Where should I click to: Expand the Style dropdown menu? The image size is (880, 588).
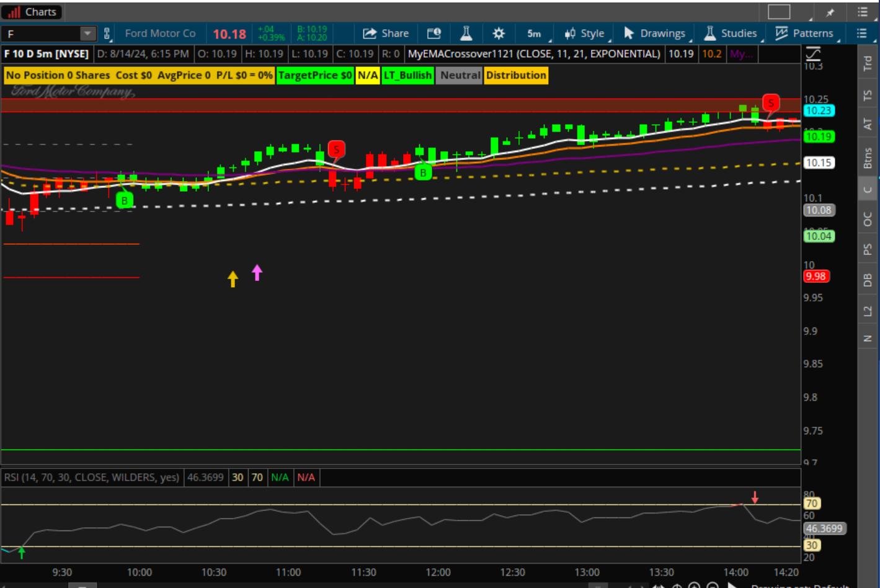(585, 33)
